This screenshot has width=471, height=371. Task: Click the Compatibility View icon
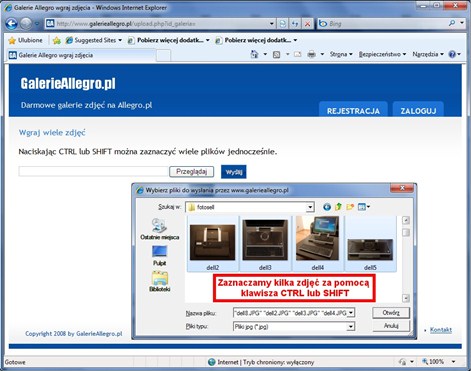(283, 24)
